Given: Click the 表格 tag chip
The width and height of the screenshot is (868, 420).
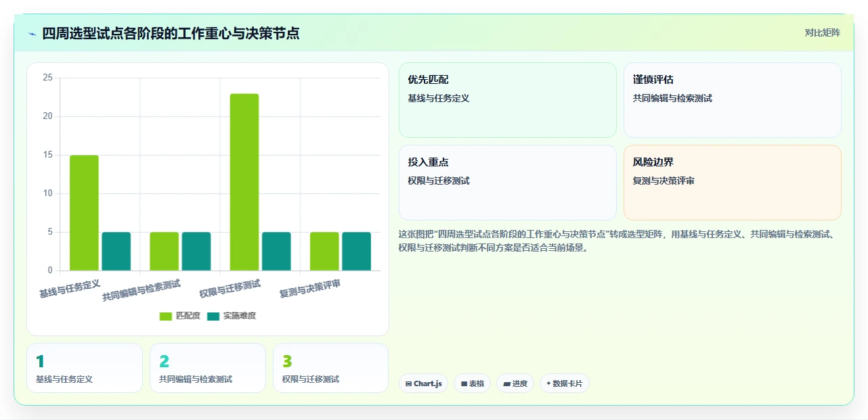Looking at the screenshot, I should click(x=472, y=383).
